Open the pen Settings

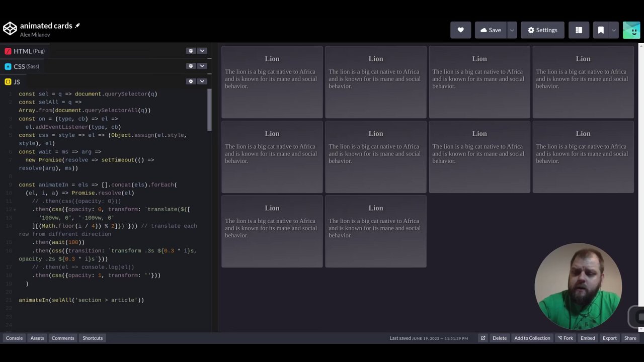tap(542, 30)
